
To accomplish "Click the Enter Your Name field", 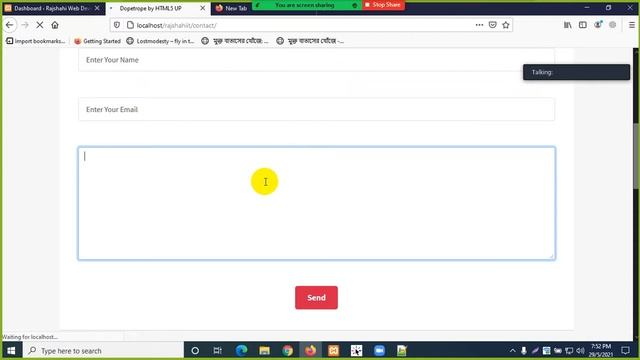I will click(316, 60).
